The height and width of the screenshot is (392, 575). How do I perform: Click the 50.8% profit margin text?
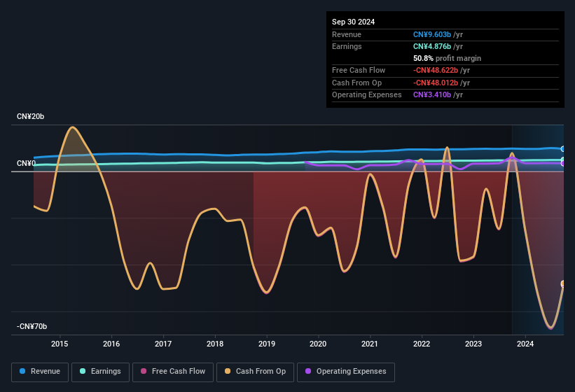pyautogui.click(x=447, y=58)
